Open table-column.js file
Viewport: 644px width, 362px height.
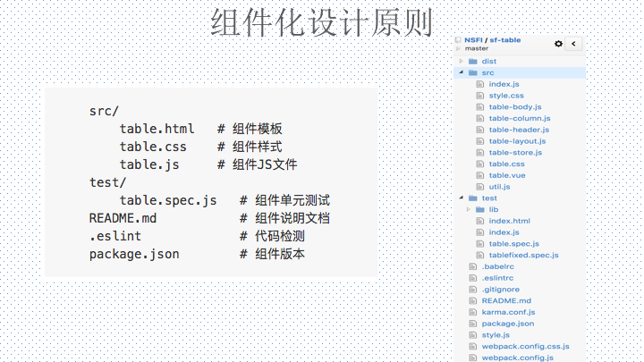[x=520, y=119]
